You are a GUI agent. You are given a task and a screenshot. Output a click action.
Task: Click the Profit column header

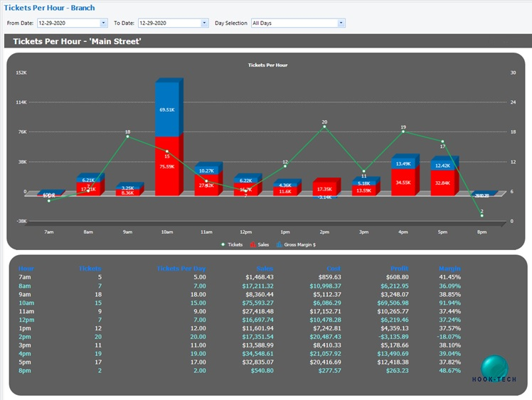tap(399, 269)
